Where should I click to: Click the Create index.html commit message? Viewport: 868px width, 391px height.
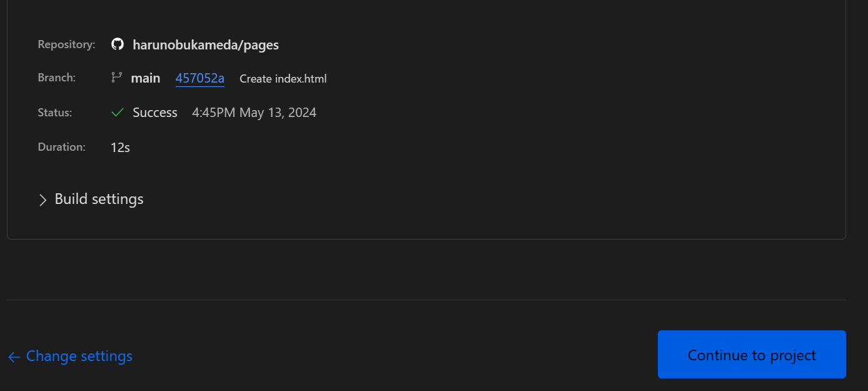(283, 79)
